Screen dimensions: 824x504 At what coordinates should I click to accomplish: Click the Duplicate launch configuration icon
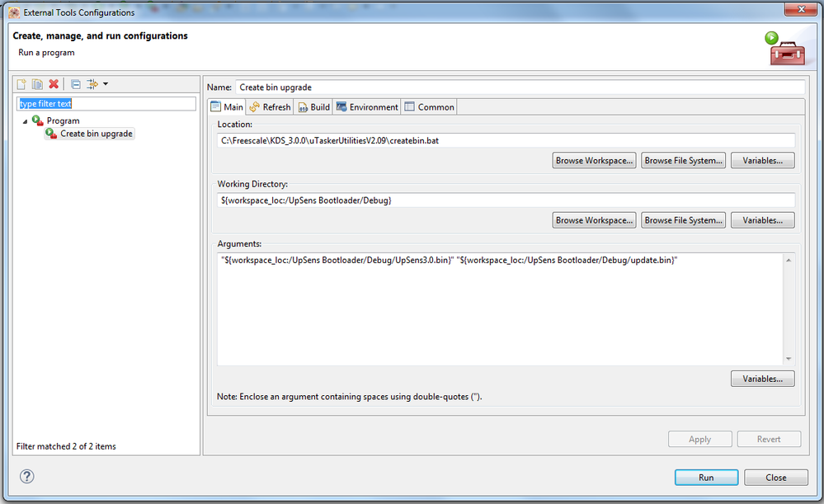click(x=37, y=84)
